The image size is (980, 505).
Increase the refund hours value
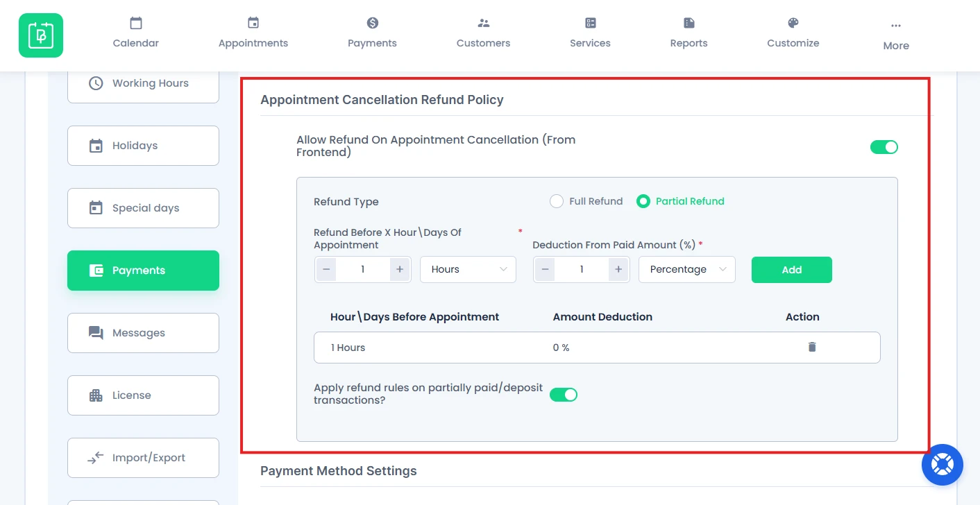click(399, 269)
